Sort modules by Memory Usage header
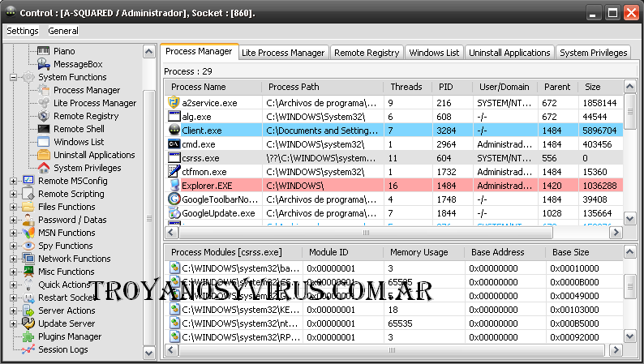 424,252
